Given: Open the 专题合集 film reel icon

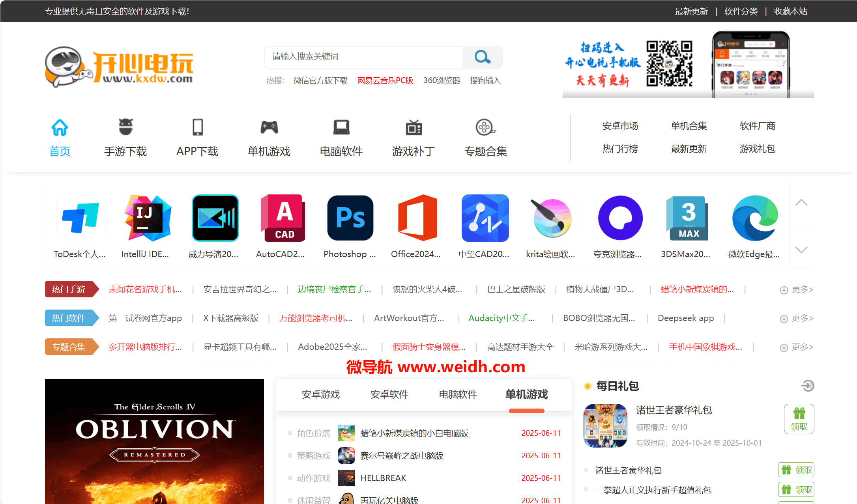Looking at the screenshot, I should point(485,127).
